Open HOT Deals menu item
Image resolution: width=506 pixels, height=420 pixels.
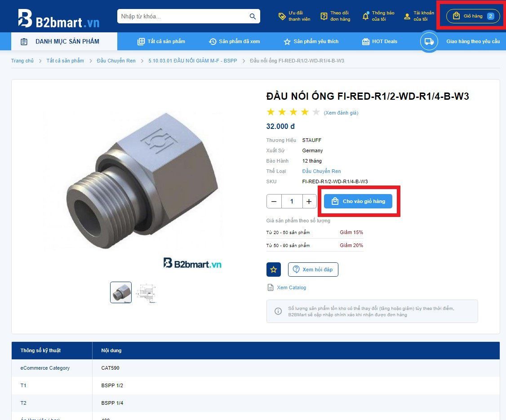(x=379, y=41)
